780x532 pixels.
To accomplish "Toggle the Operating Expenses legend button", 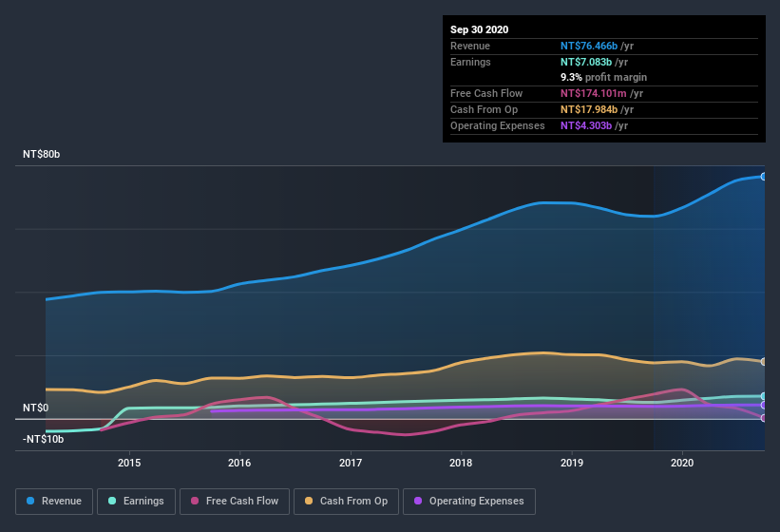I will point(469,502).
